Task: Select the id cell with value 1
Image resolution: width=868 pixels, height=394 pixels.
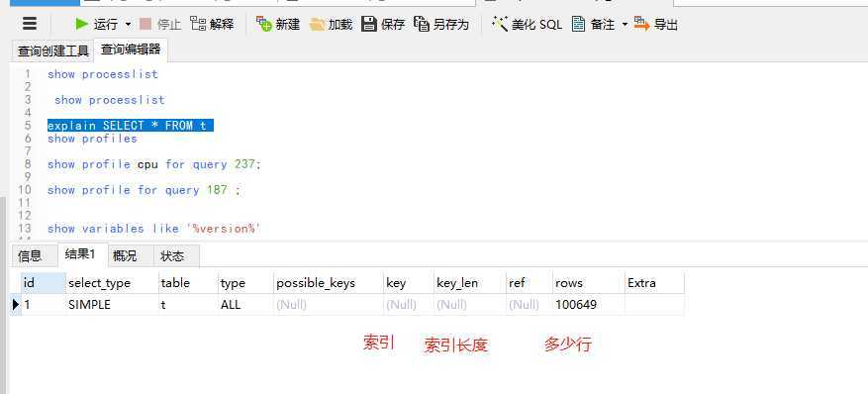Action: tap(44, 304)
